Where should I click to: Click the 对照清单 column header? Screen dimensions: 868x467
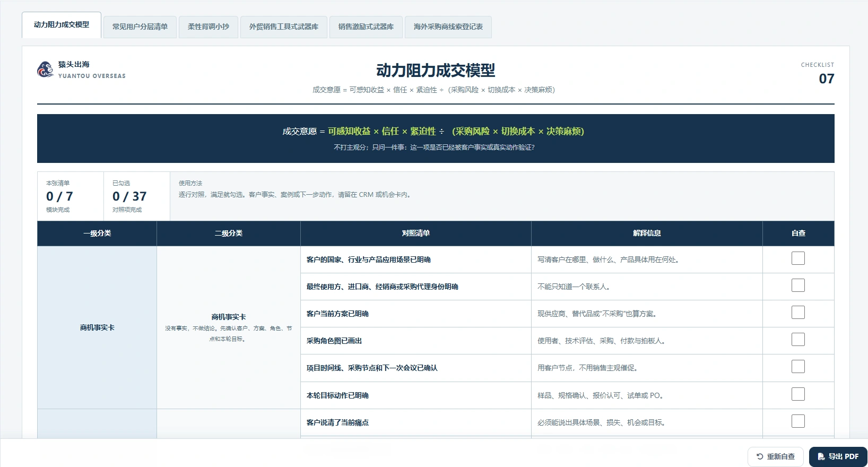pos(416,233)
